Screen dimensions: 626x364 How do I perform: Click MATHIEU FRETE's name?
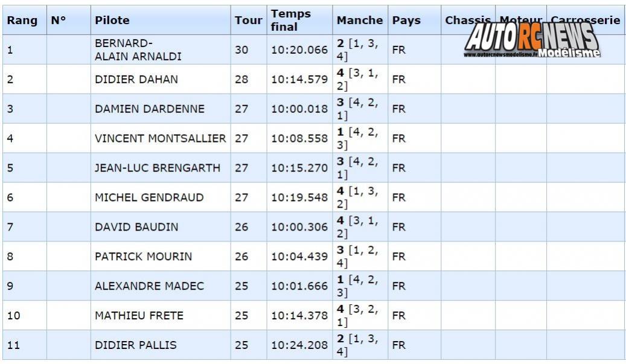point(139,316)
